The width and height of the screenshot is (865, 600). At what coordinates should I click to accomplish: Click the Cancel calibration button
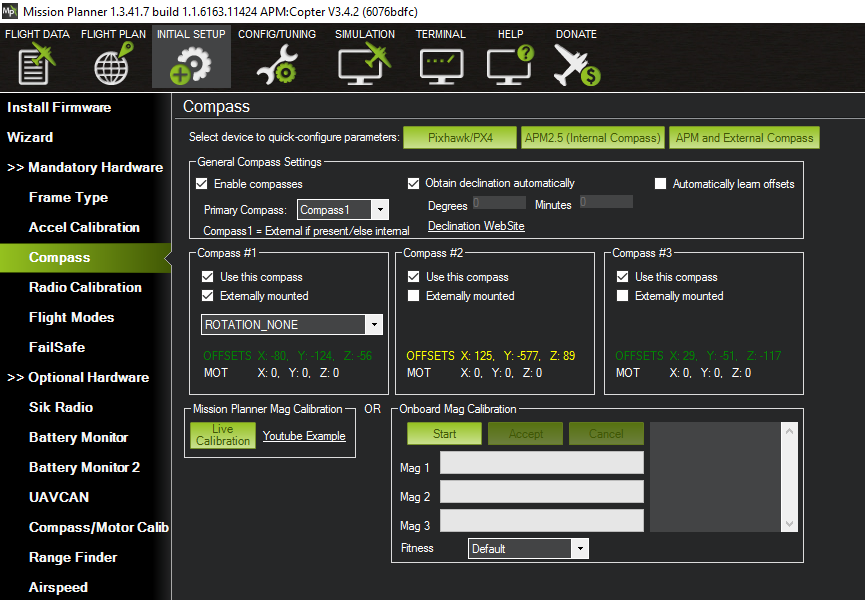point(606,434)
